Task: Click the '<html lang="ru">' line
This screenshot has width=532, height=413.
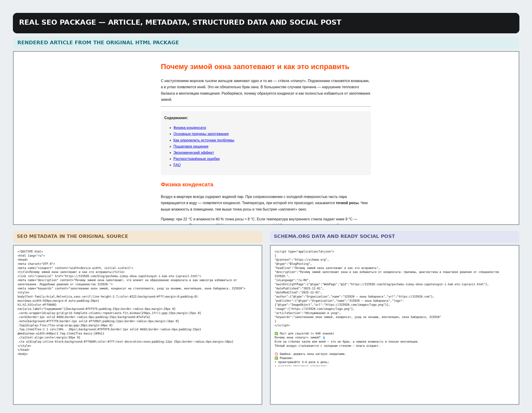Action: point(31,256)
